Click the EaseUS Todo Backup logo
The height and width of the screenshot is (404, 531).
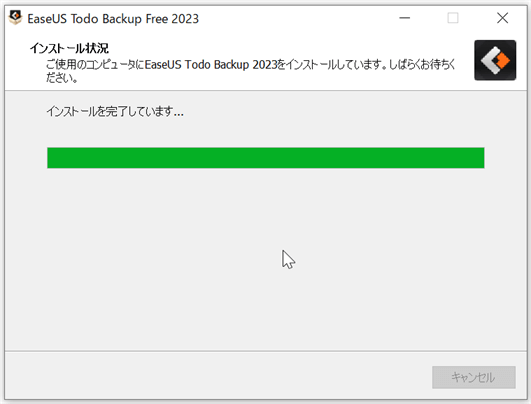click(x=495, y=60)
